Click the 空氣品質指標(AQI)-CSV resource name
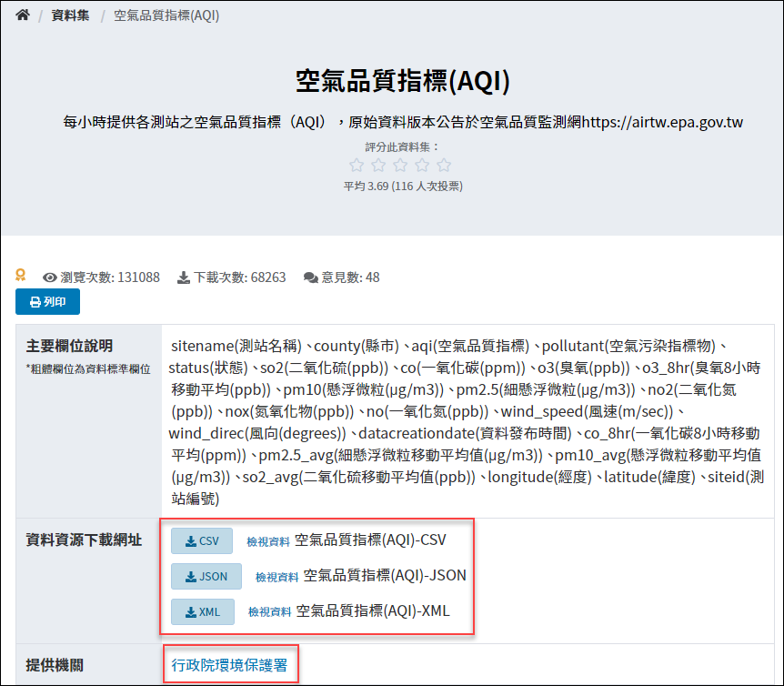 370,540
